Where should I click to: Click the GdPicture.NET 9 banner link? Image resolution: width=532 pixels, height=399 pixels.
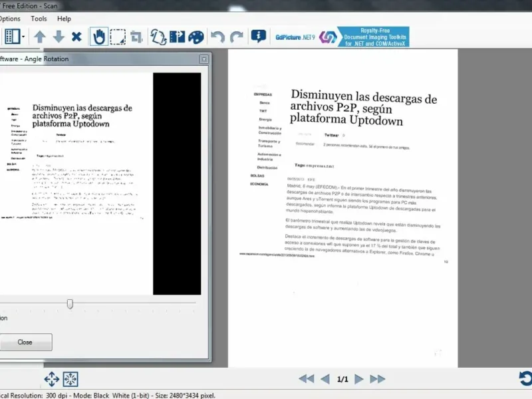click(x=342, y=37)
